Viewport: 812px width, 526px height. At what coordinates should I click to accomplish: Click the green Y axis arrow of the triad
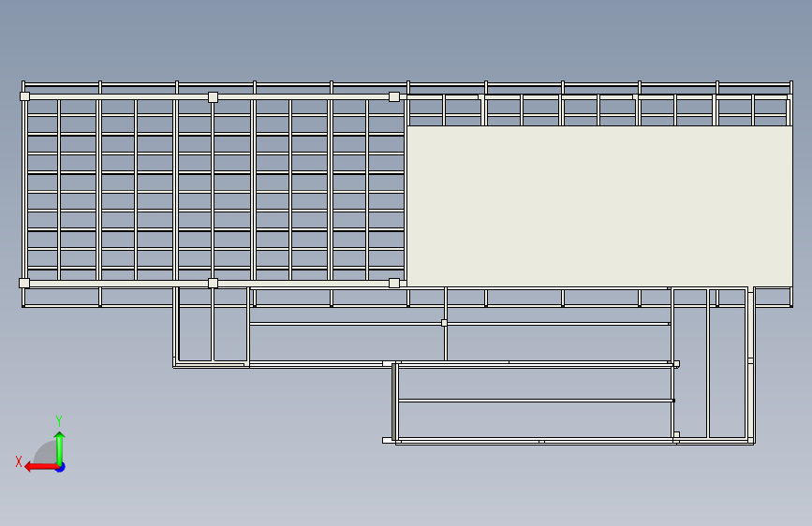coord(60,447)
